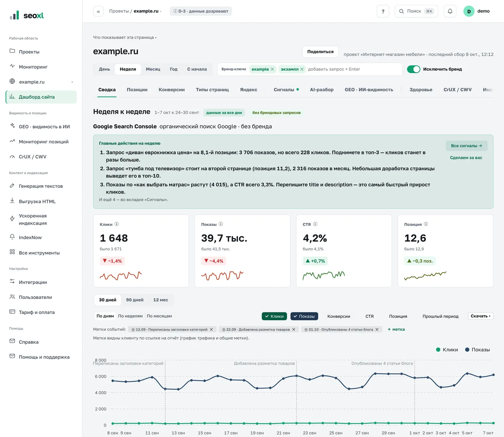Open the Скачать dropdown
The width and height of the screenshot is (504, 437).
(480, 316)
